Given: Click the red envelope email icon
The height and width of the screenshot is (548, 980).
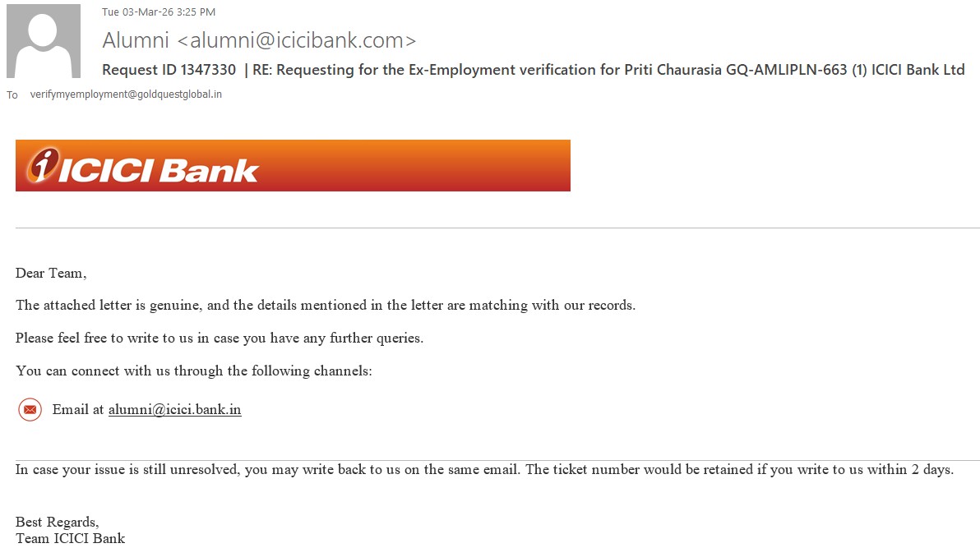Looking at the screenshot, I should pos(30,409).
